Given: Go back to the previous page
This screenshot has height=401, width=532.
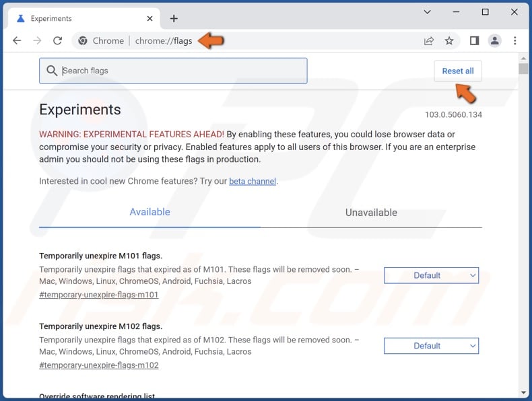Looking at the screenshot, I should 17,40.
